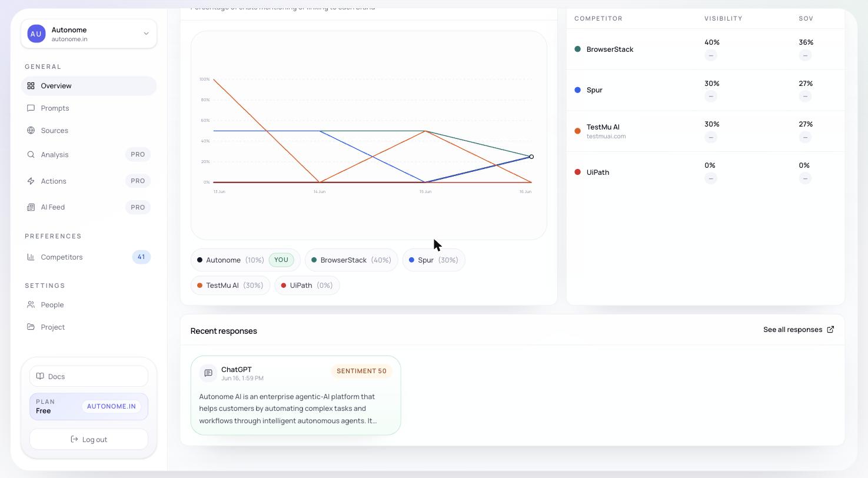Click BrowserStack 40% visibility value
Viewport: 868px width, 478px height.
tap(712, 42)
